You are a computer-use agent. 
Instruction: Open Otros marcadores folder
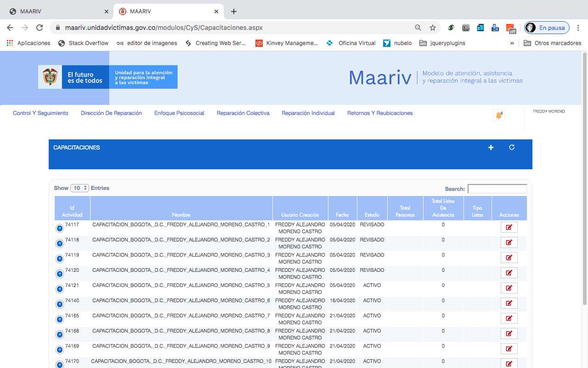coord(553,43)
